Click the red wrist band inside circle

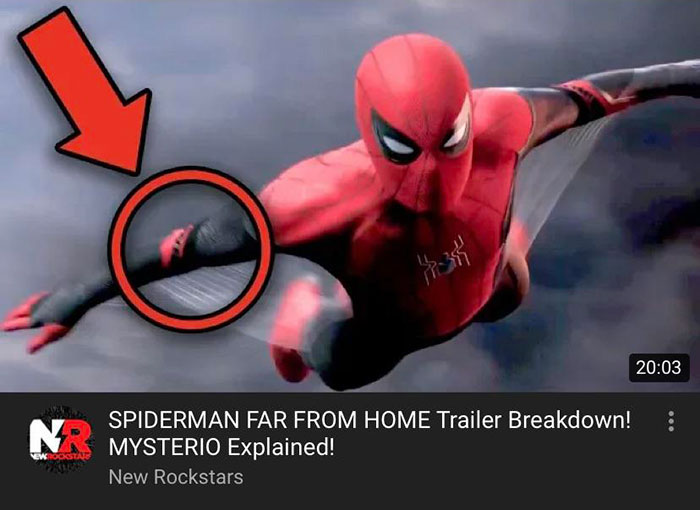pyautogui.click(x=176, y=245)
